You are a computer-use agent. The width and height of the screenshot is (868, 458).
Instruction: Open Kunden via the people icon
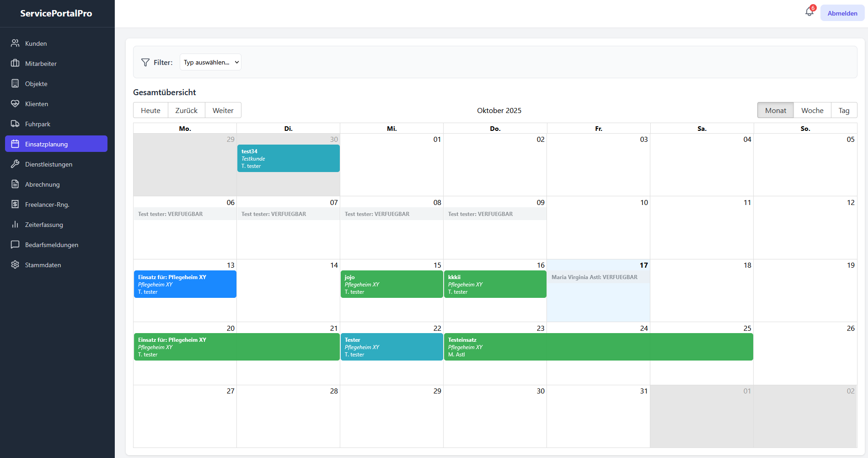click(15, 43)
